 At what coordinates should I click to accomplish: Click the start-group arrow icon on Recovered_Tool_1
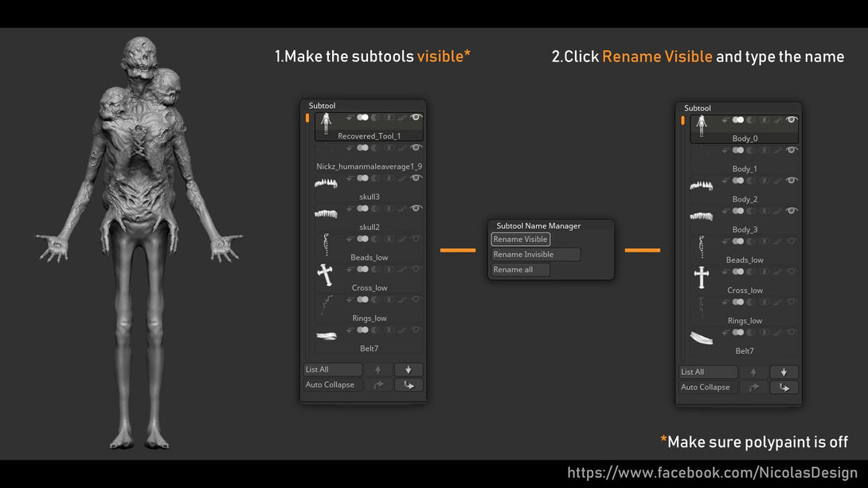point(350,117)
